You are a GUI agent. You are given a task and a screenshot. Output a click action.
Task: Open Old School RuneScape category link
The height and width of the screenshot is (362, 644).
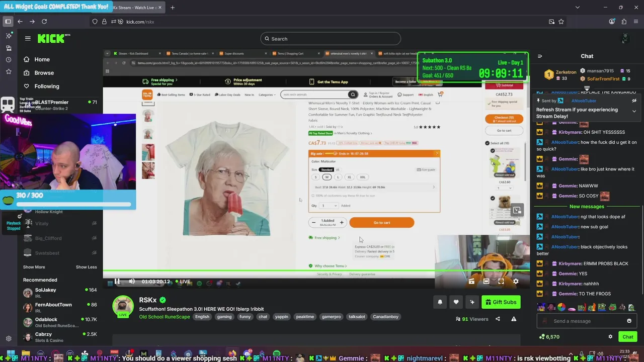pyautogui.click(x=165, y=317)
